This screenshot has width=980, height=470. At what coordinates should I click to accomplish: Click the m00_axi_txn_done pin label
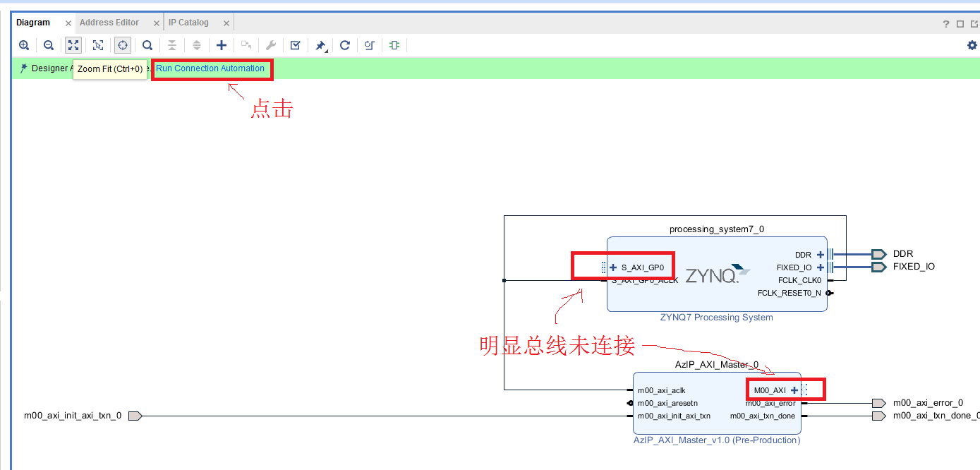(763, 416)
